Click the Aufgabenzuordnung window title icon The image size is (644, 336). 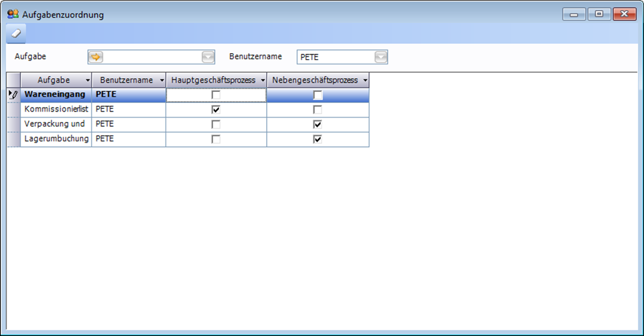12,14
